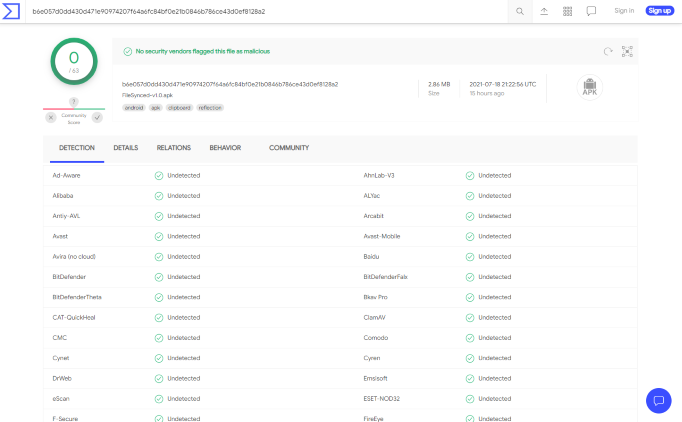The height and width of the screenshot is (422, 682).
Task: Click the Sign in link
Action: [x=624, y=11]
